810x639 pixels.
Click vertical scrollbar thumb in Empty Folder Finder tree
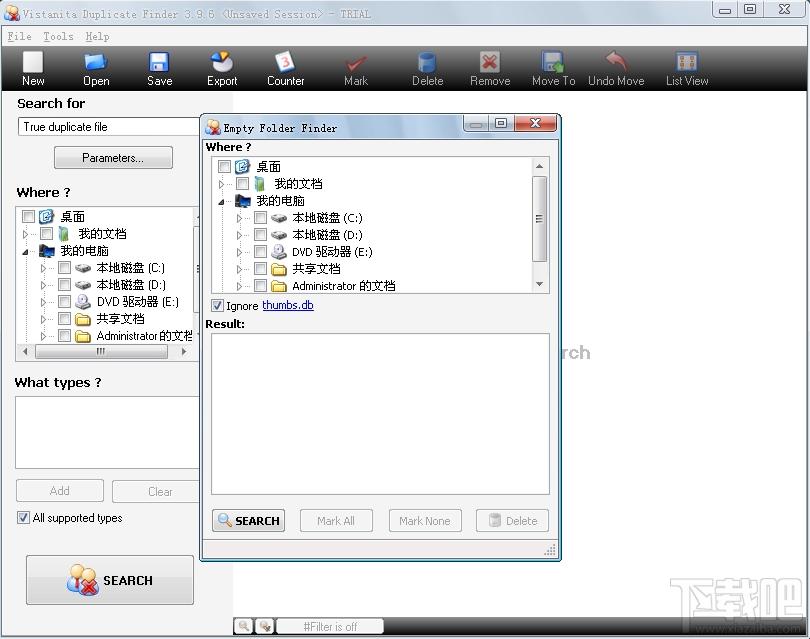539,219
